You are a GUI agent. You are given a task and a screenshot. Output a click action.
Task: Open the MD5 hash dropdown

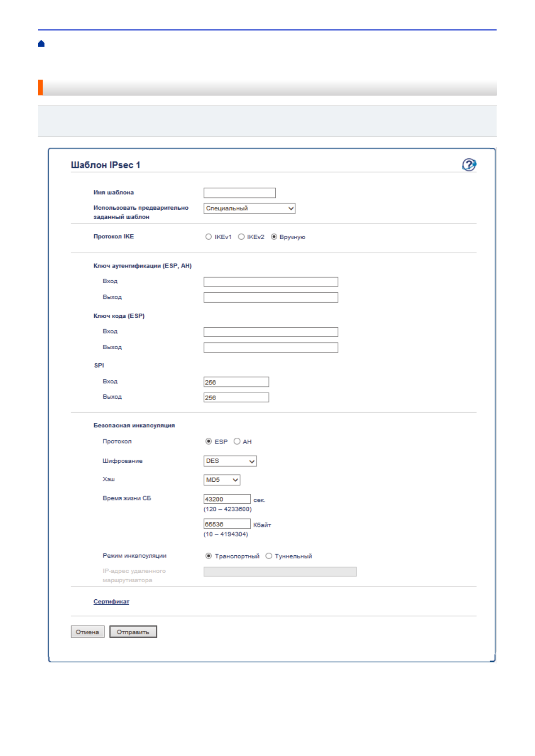[x=222, y=480]
